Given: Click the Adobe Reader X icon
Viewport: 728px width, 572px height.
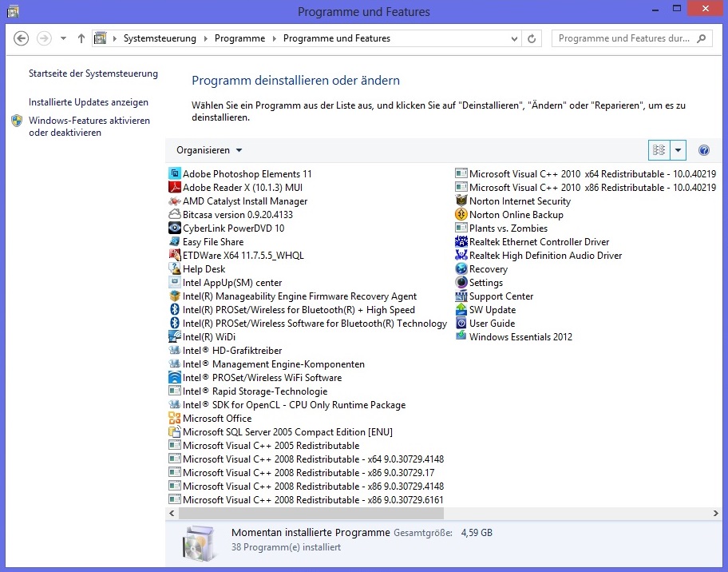Looking at the screenshot, I should [x=175, y=187].
